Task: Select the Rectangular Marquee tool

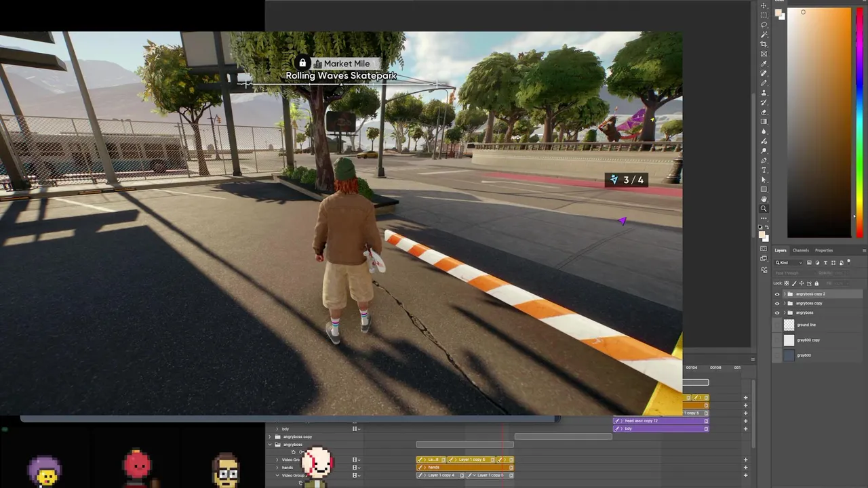Action: 764,15
